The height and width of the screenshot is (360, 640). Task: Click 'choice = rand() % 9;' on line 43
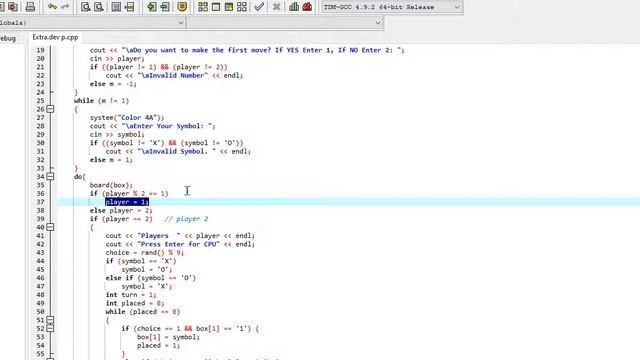click(x=144, y=253)
